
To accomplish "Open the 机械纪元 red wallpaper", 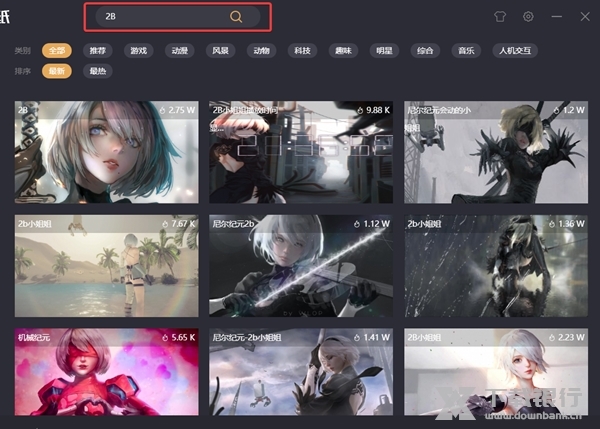I will tap(106, 372).
